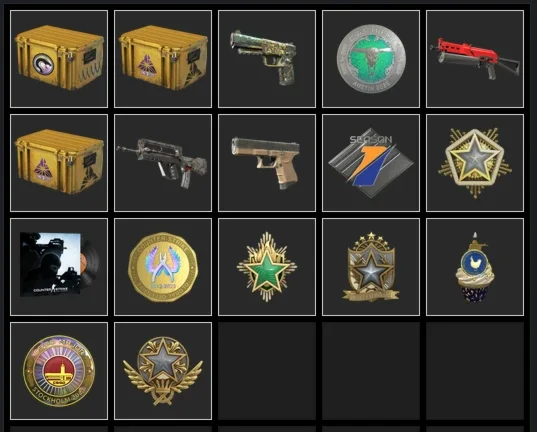Screen dimensions: 537x432
Task: Click the empty inventory slot beneath the green star medal
Action: click(267, 371)
